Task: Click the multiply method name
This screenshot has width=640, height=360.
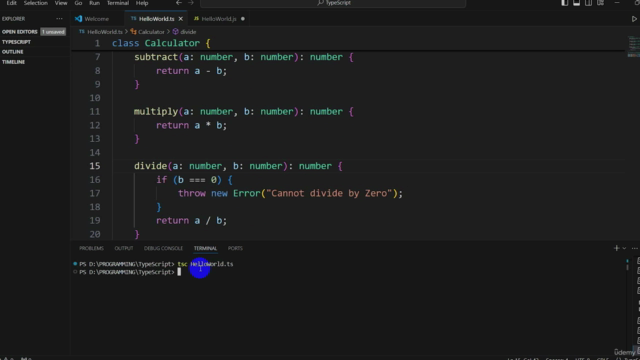Action: [x=156, y=111]
